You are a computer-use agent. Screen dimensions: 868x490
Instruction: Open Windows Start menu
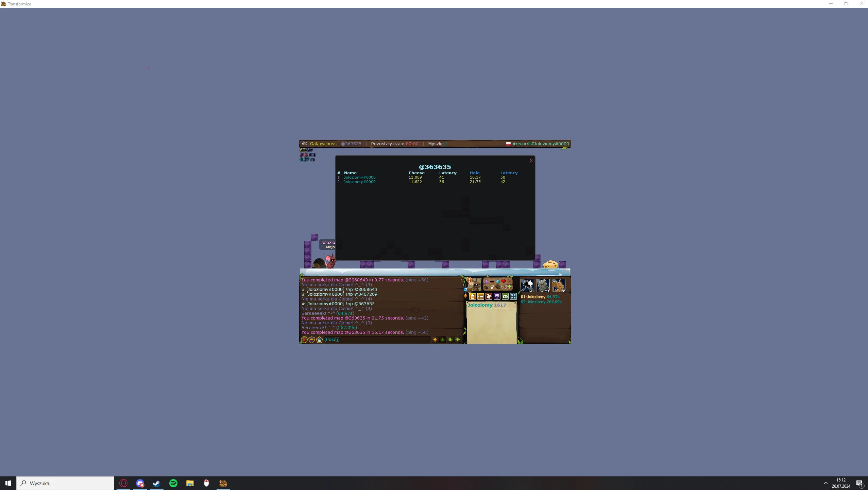pyautogui.click(x=8, y=483)
